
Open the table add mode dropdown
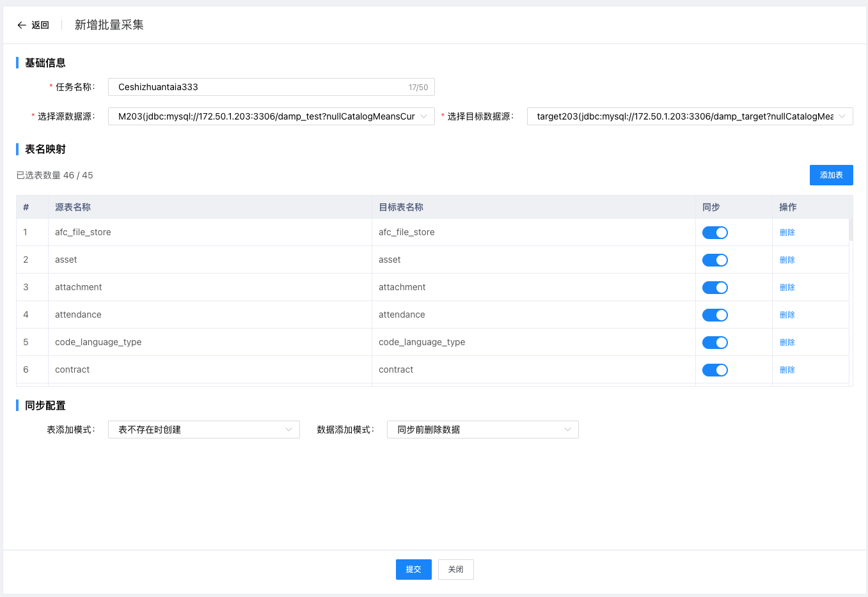pyautogui.click(x=203, y=430)
